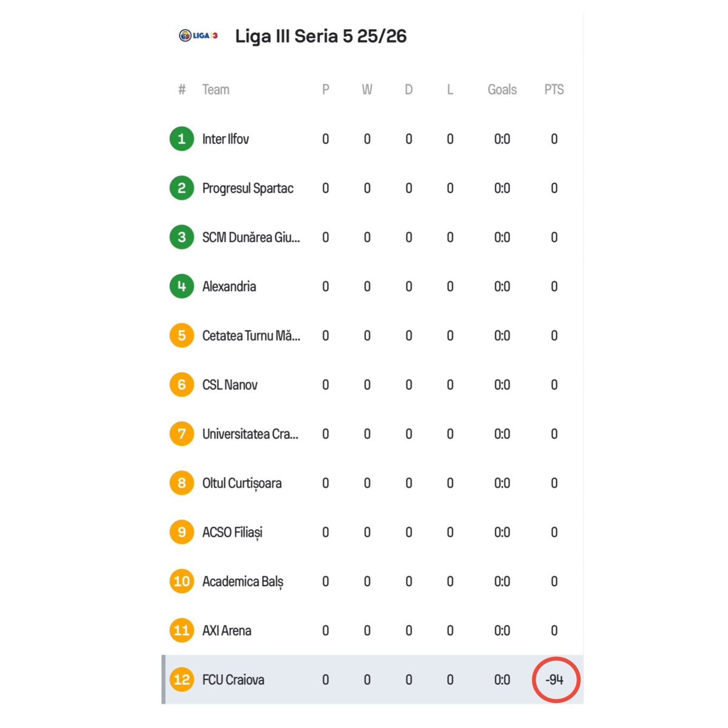The height and width of the screenshot is (728, 728).
Task: Click the W wins column header
Action: tap(367, 90)
